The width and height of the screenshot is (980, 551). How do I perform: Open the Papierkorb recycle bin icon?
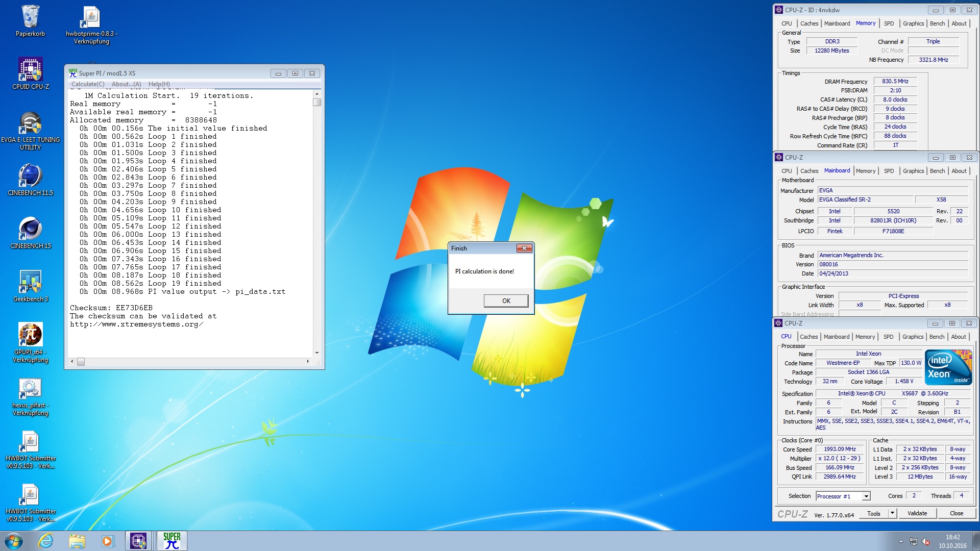[30, 21]
